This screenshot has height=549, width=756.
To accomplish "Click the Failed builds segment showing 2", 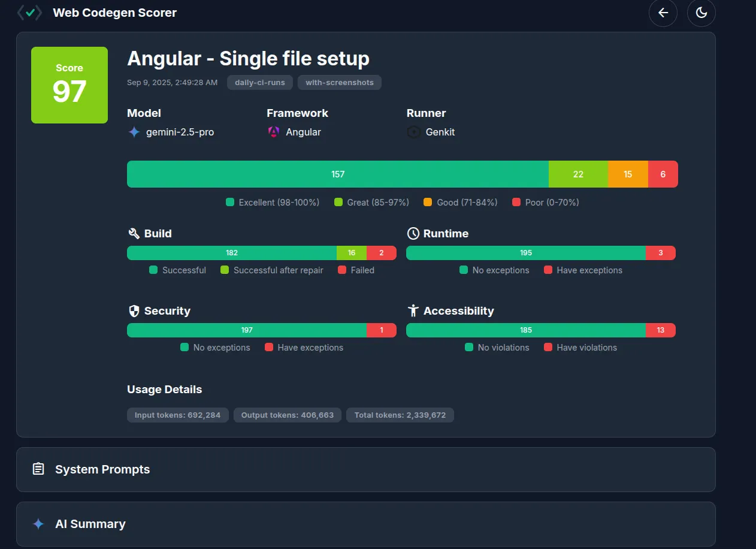I will coord(381,253).
